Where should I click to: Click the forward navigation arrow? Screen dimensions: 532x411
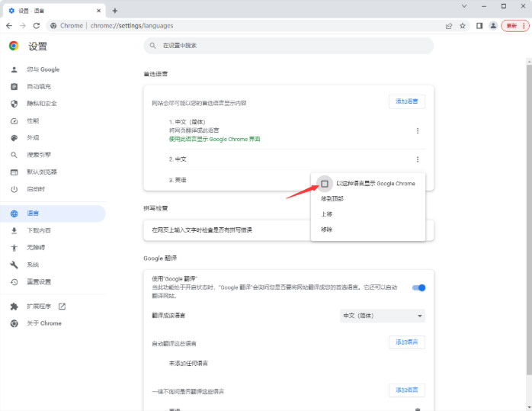pyautogui.click(x=23, y=26)
